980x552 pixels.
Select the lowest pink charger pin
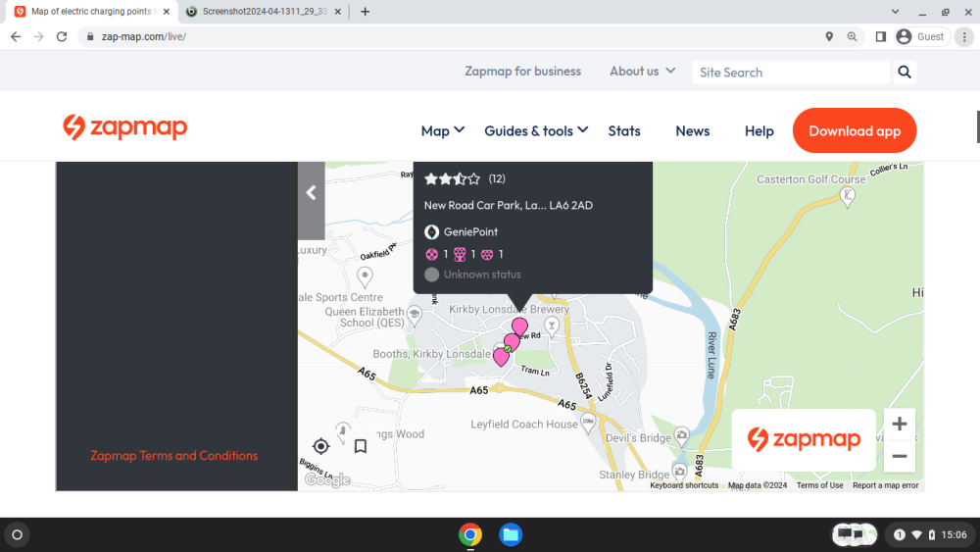pyautogui.click(x=501, y=357)
